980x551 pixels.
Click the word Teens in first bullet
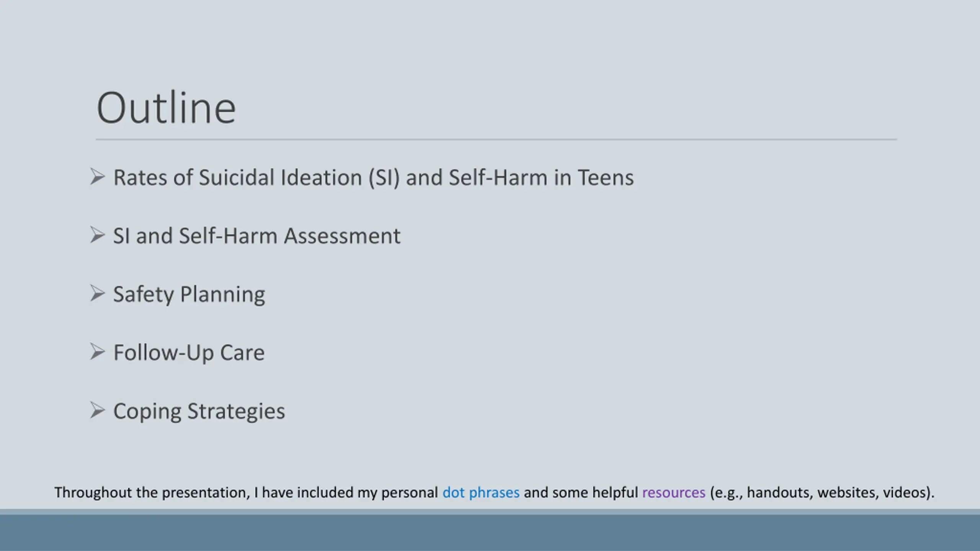(606, 178)
